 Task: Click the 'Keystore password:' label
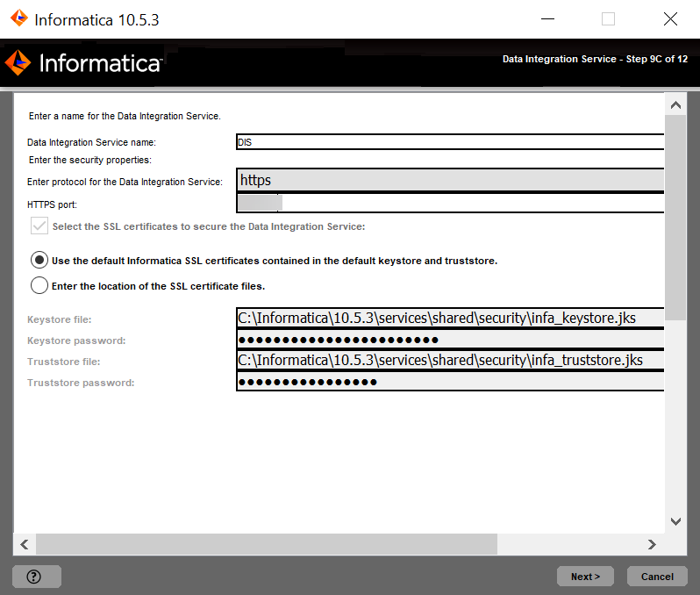tap(76, 341)
